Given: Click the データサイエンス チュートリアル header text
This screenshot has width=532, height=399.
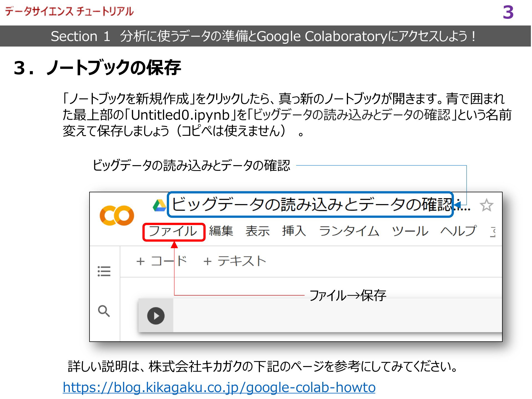Looking at the screenshot, I should pos(69,11).
